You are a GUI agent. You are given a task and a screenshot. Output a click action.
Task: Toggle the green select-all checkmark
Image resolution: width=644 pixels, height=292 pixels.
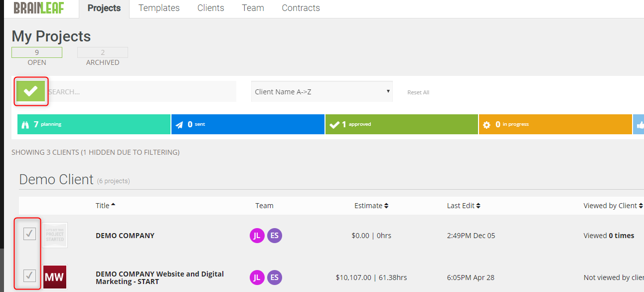point(30,91)
